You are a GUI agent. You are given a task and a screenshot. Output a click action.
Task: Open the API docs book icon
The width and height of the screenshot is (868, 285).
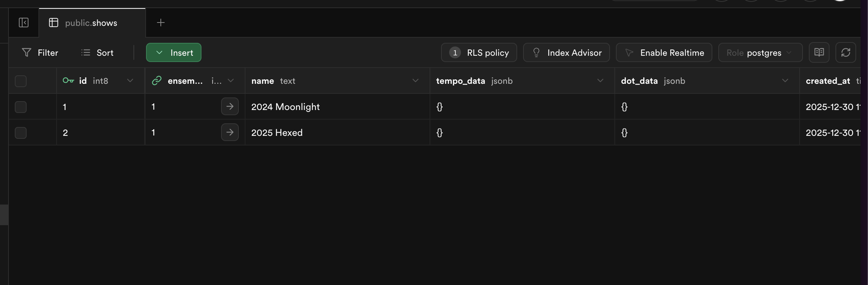(819, 53)
